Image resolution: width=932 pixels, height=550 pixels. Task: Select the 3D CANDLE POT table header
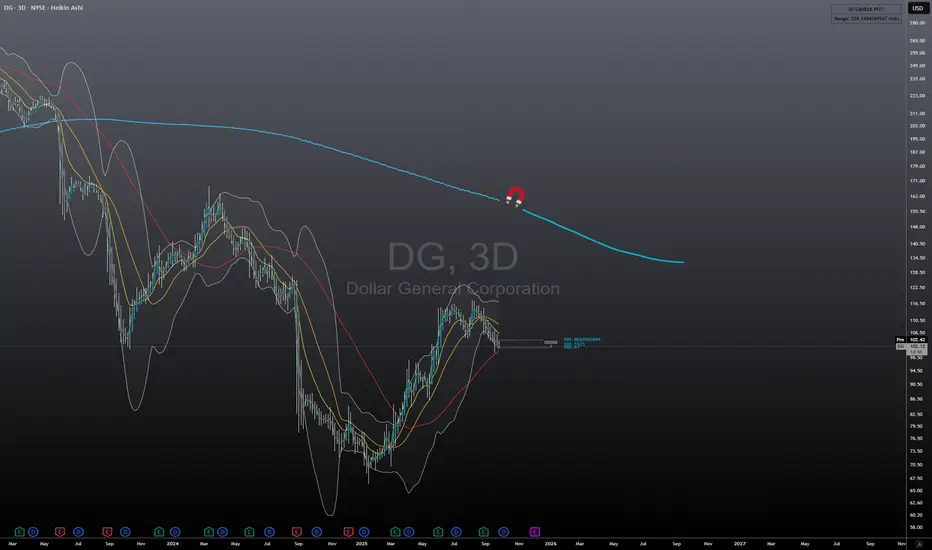866,10
